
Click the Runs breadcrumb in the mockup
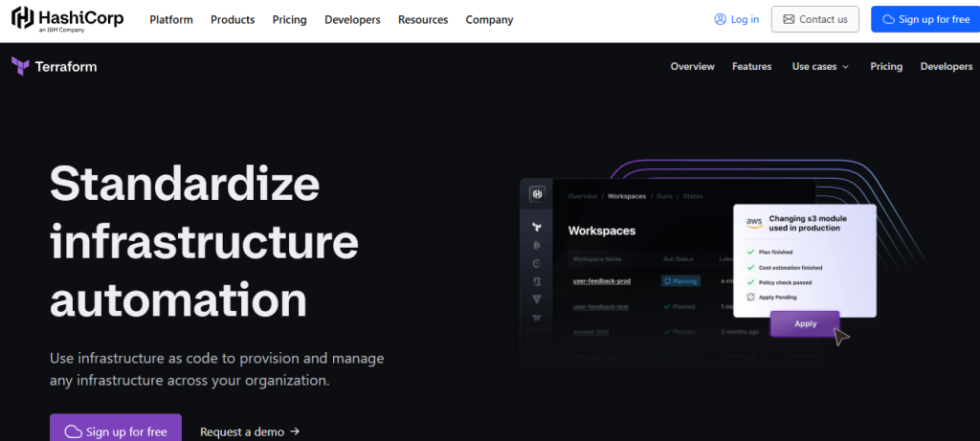pos(664,196)
